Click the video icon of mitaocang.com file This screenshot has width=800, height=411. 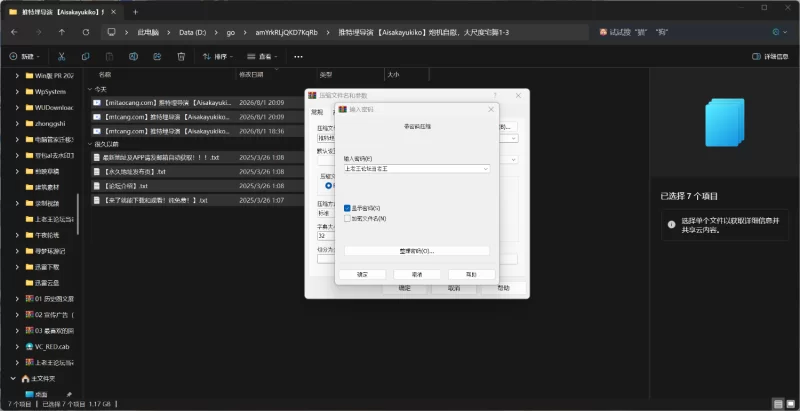(96, 102)
